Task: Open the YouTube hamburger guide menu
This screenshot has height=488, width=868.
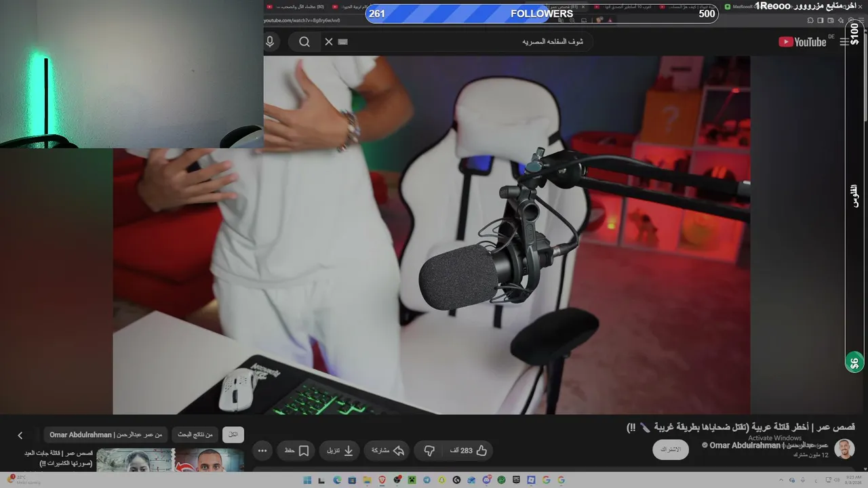Action: coord(844,42)
